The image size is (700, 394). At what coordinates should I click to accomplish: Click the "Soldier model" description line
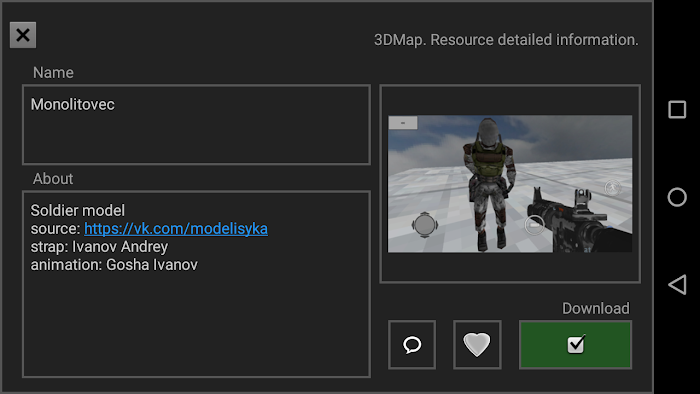[x=78, y=210]
